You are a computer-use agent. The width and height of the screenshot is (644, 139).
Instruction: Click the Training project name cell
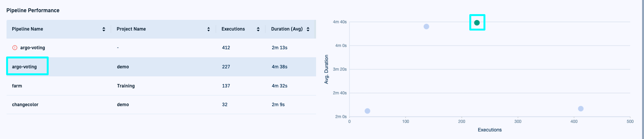tap(126, 86)
